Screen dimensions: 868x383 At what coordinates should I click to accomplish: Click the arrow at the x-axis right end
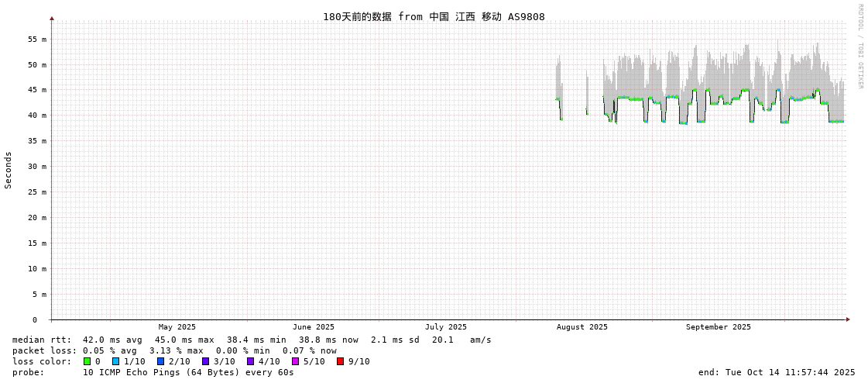point(848,319)
